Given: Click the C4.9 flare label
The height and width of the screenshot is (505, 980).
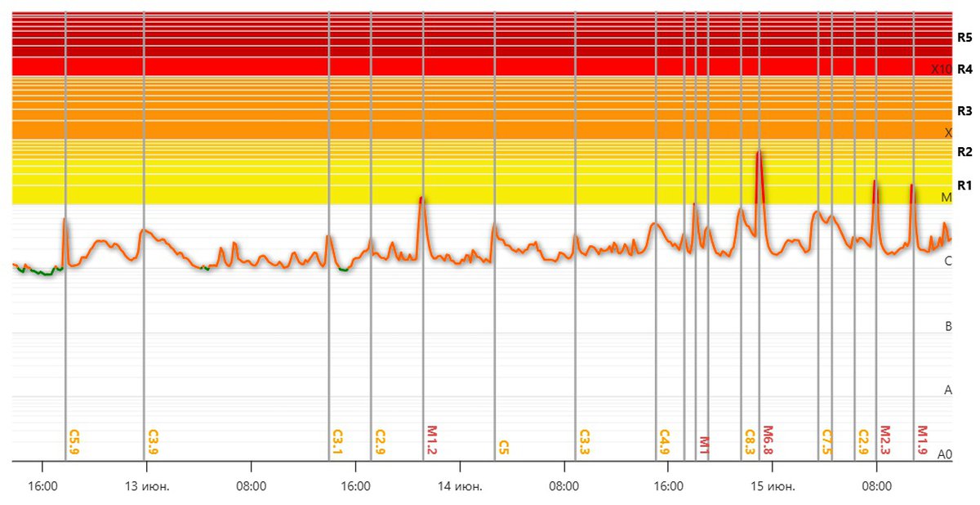Looking at the screenshot, I should (x=665, y=442).
